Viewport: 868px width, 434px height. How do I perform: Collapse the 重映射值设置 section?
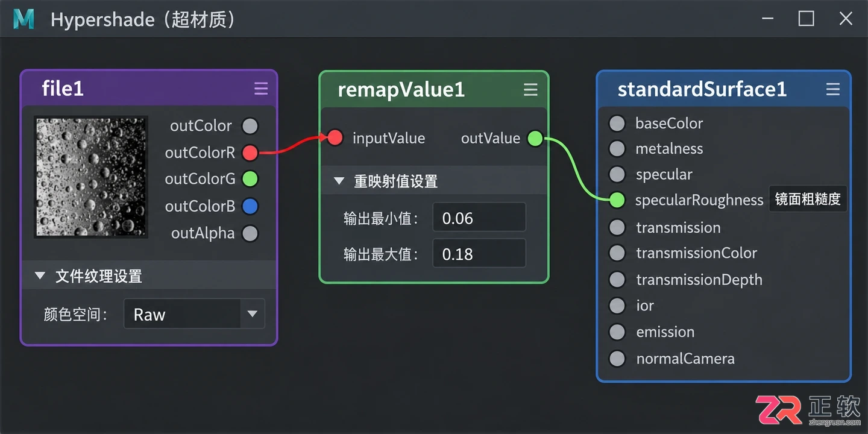click(339, 181)
